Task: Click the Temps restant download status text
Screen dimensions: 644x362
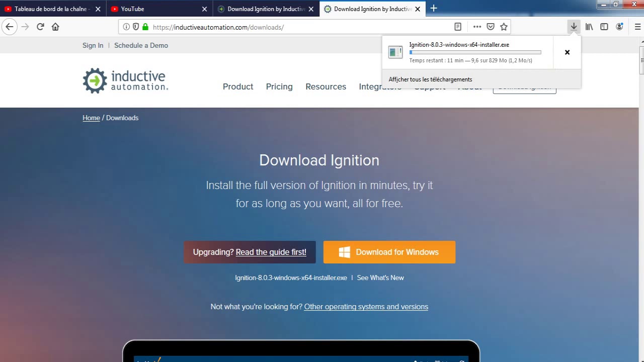Action: (x=470, y=60)
